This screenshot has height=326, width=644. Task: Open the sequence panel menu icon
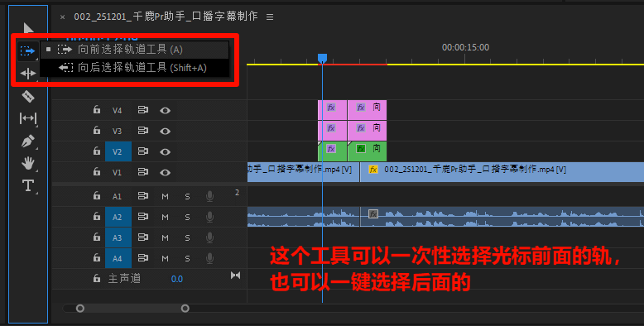click(x=270, y=17)
